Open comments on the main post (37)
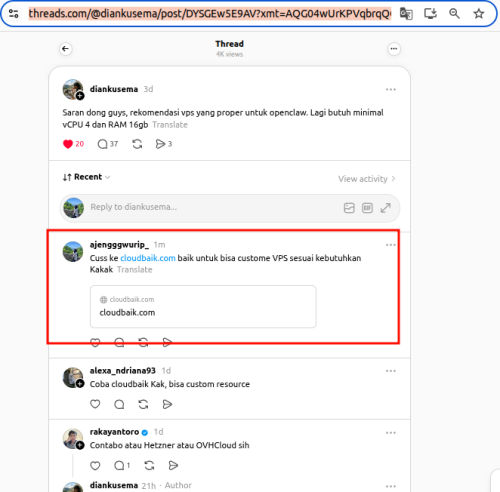The width and height of the screenshot is (500, 492). [107, 144]
